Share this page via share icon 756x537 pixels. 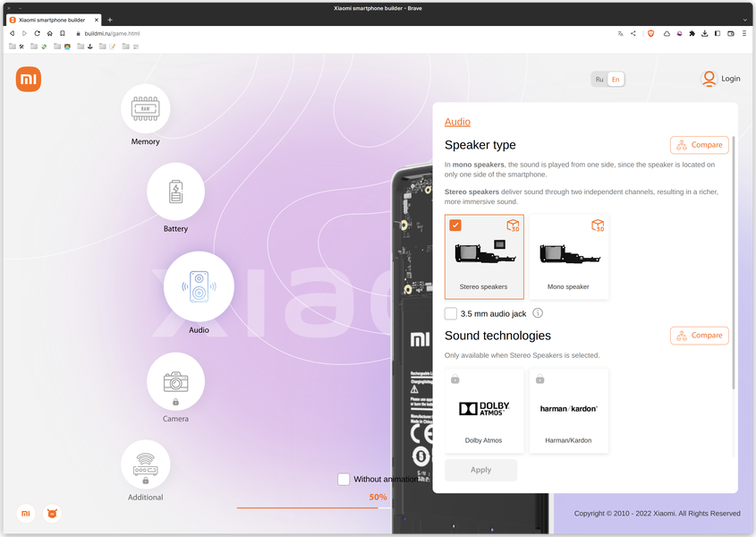click(x=633, y=33)
